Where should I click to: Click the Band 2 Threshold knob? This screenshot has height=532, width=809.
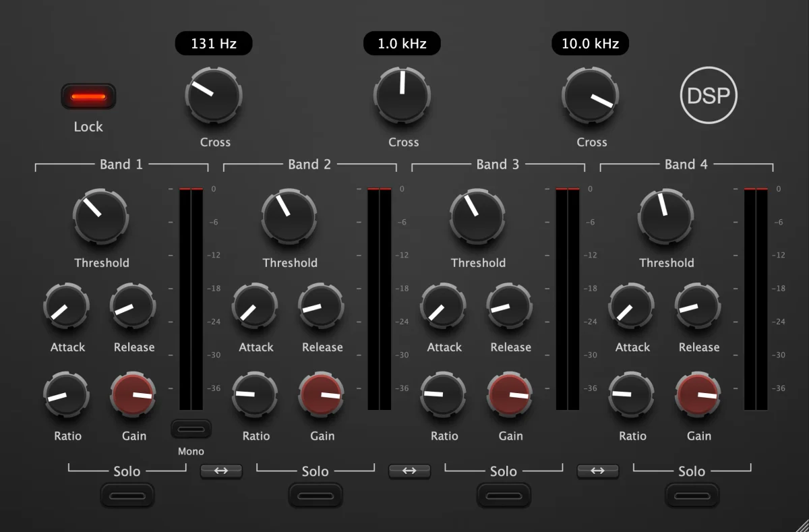click(x=289, y=217)
